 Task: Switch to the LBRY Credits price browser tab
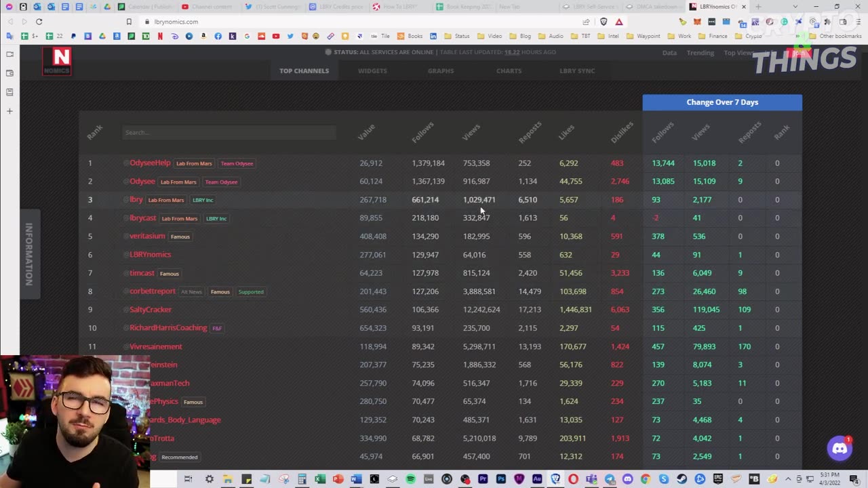coord(336,7)
